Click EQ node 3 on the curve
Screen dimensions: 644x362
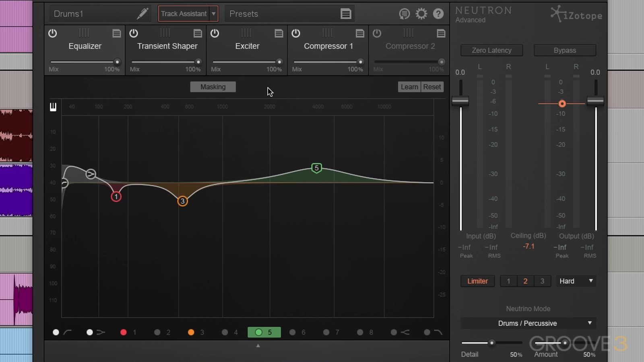click(182, 201)
